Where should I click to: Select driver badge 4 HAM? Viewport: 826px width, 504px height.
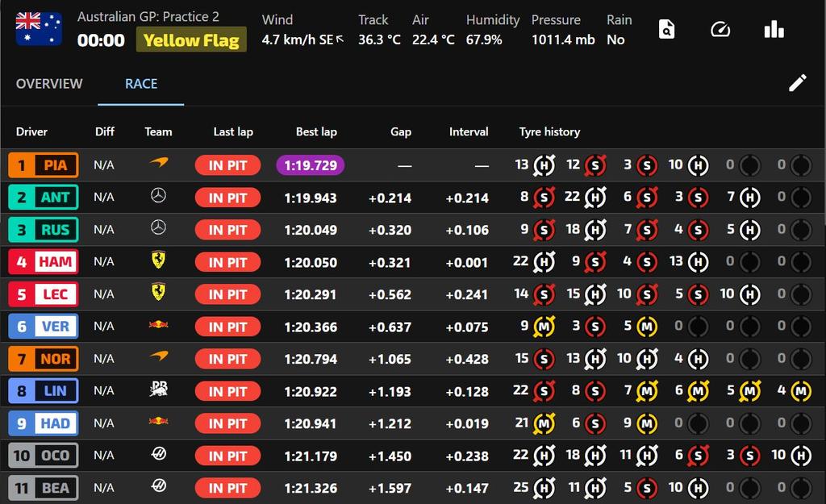44,262
